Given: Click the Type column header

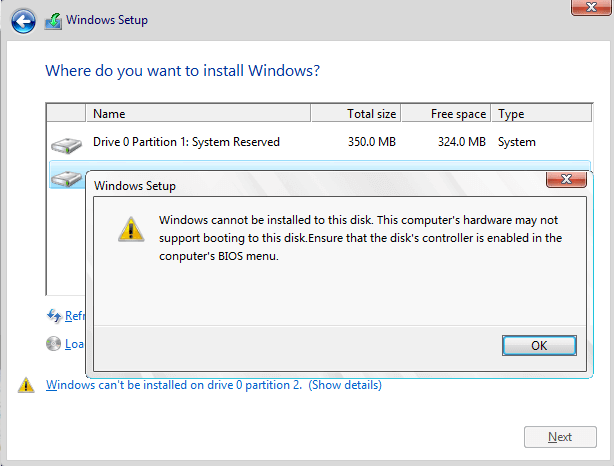Looking at the screenshot, I should (x=511, y=114).
